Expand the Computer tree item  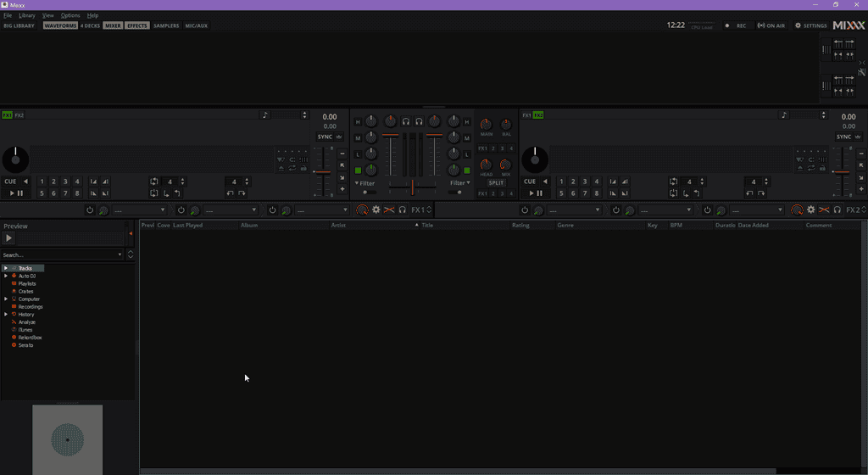tap(6, 299)
